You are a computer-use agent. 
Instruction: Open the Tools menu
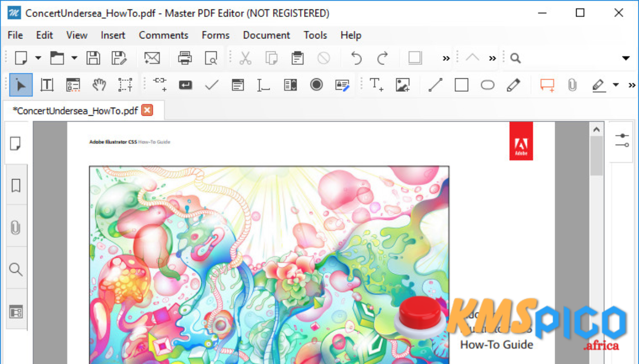(315, 35)
